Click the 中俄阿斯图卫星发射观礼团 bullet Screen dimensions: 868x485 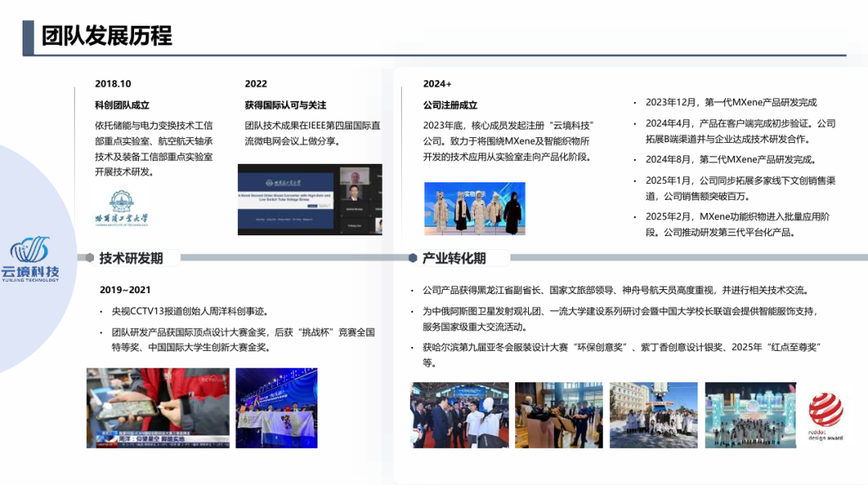(620, 319)
